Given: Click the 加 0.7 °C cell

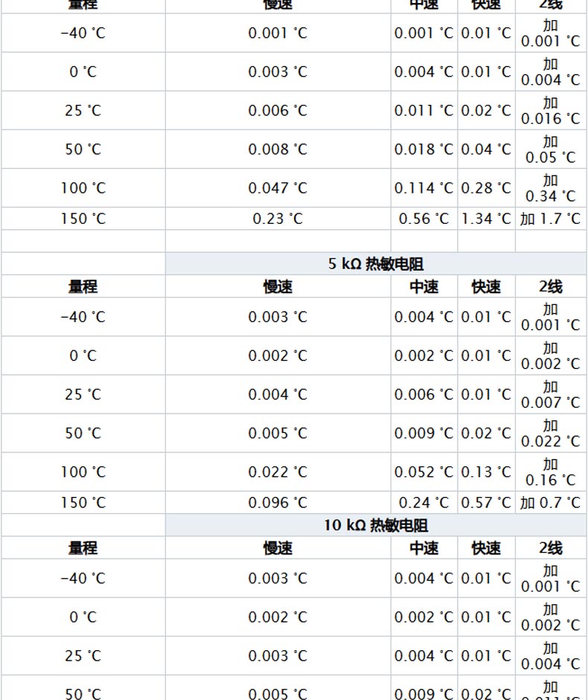Looking at the screenshot, I should pyautogui.click(x=550, y=503).
